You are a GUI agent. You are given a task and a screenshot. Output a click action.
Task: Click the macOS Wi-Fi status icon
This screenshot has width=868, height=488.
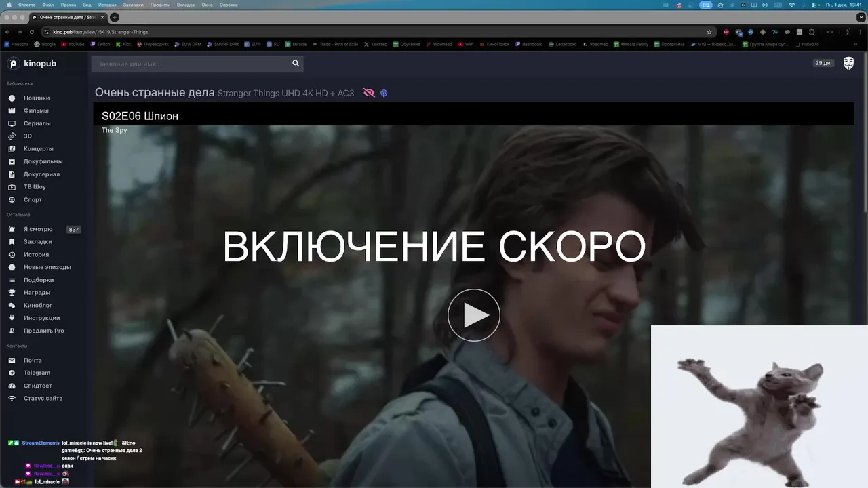coord(791,5)
